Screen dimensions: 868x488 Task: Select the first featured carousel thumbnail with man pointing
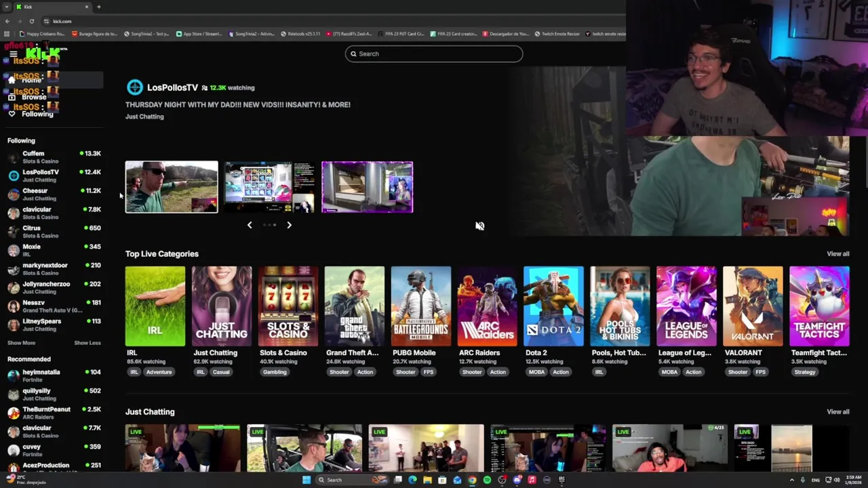[172, 187]
